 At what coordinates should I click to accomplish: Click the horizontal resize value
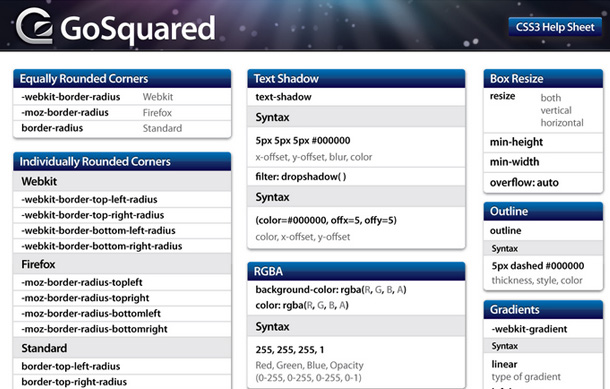pos(562,123)
